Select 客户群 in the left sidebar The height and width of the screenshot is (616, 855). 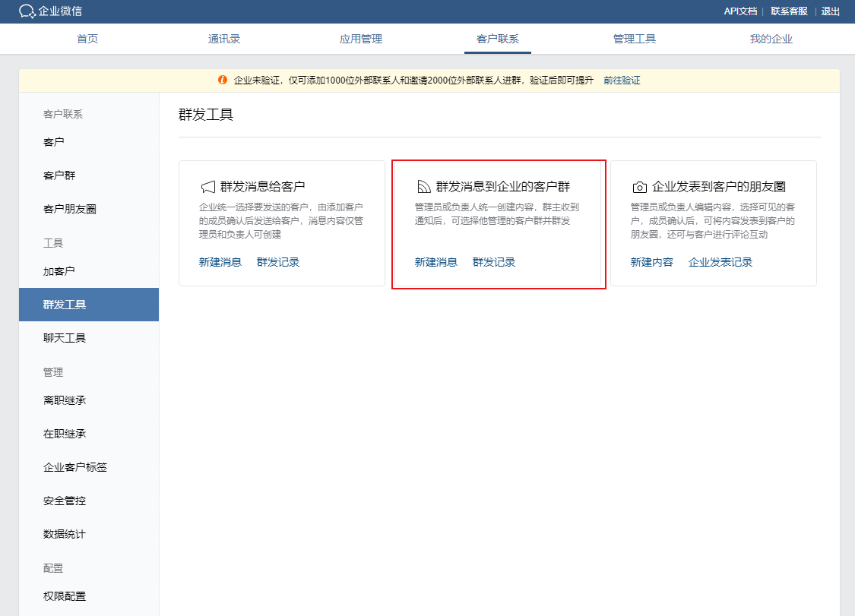tap(59, 175)
